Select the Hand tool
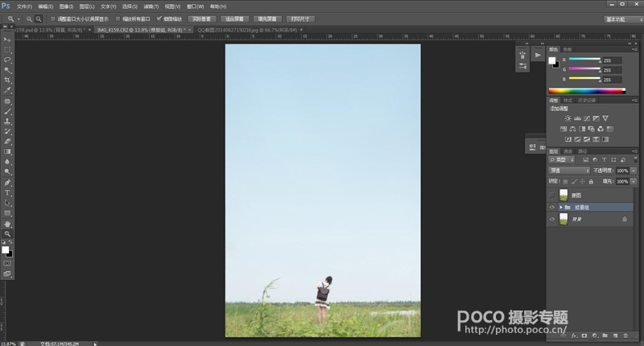Screen dimensions: 644x346 (x=7, y=224)
